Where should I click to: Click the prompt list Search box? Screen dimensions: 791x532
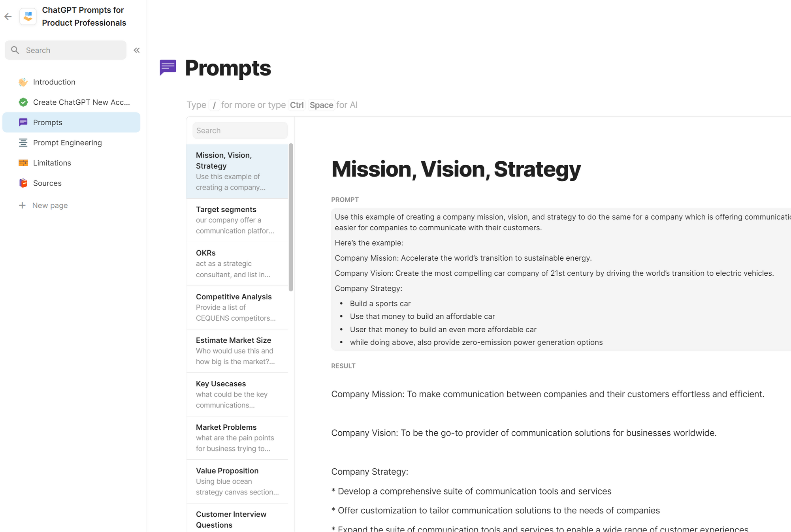240,131
